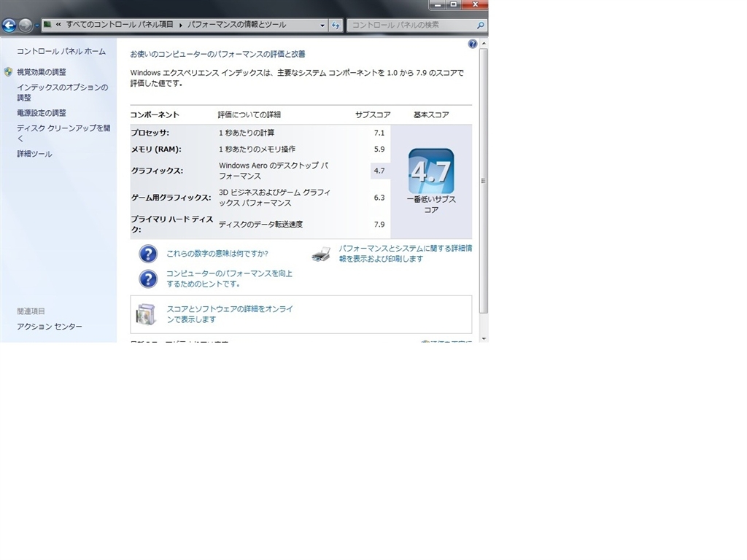This screenshot has height=560, width=747.
Task: Open 詳細ツール link
Action: click(x=35, y=154)
